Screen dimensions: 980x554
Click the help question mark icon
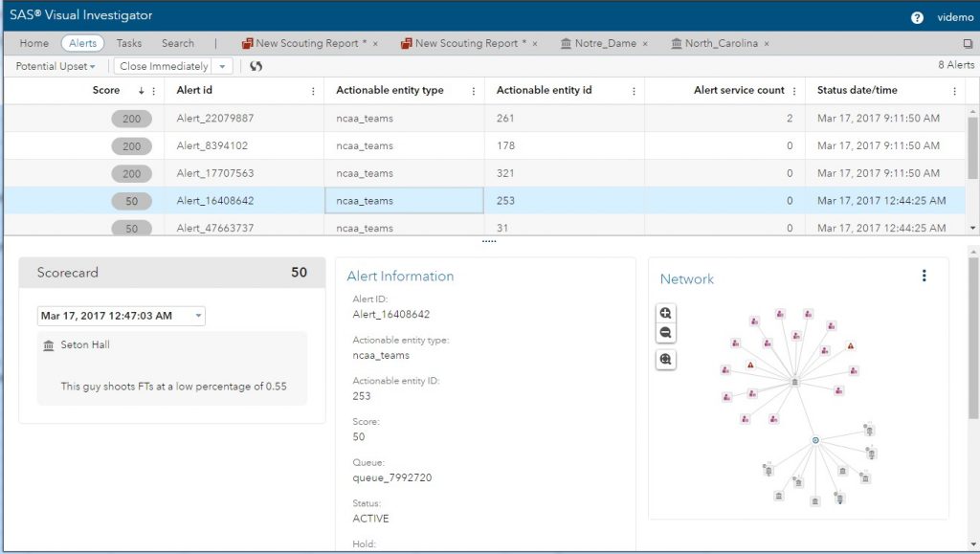[917, 17]
